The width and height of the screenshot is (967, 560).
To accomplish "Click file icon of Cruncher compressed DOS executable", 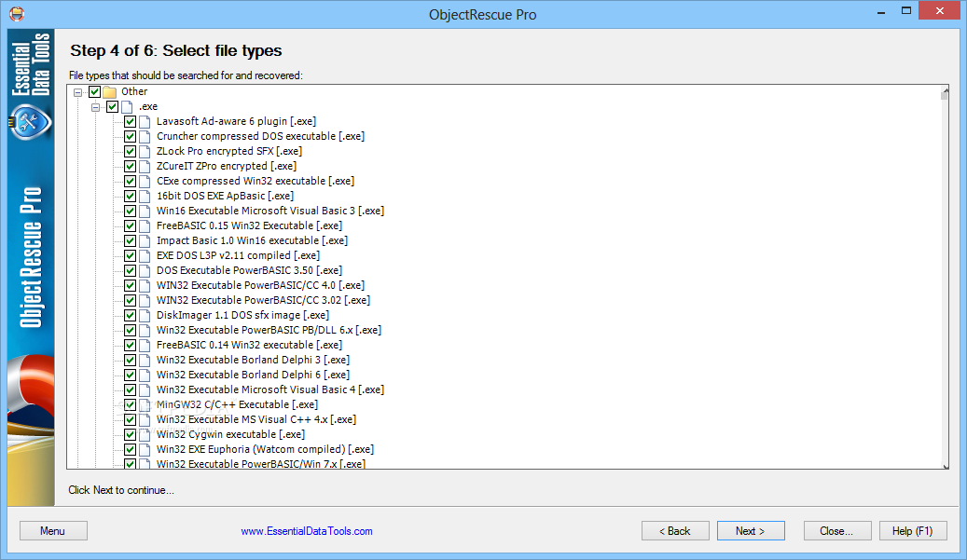I will (x=145, y=136).
